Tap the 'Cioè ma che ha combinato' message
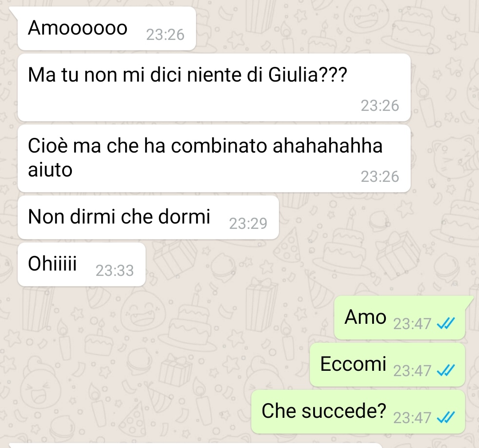This screenshot has width=479, height=448. click(214, 159)
